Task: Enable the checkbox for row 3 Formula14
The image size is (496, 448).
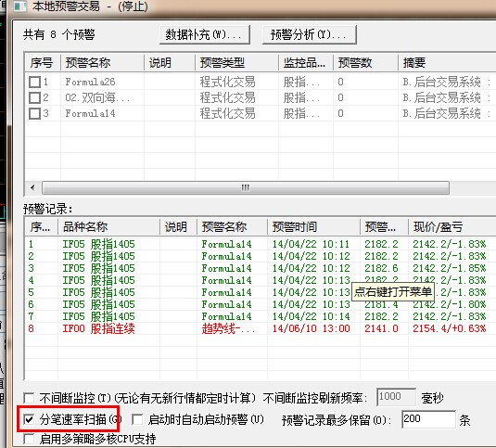Action: 34,113
